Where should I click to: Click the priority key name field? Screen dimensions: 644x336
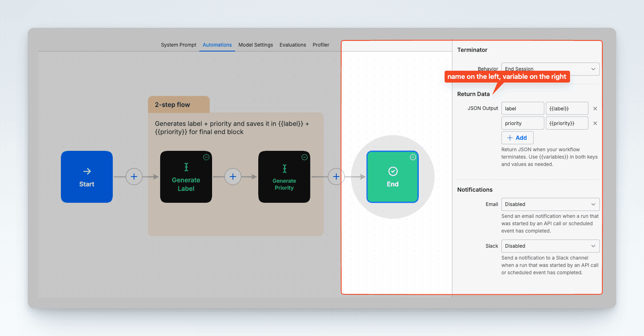coord(523,123)
